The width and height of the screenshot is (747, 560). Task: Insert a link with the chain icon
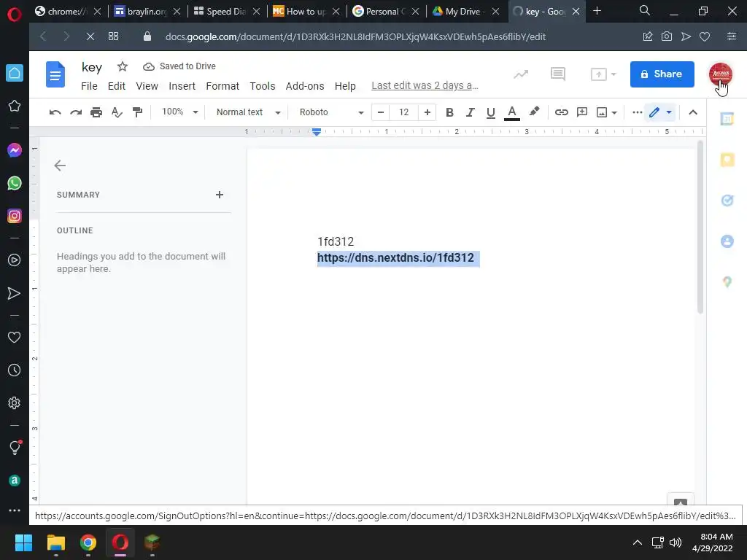(x=561, y=112)
